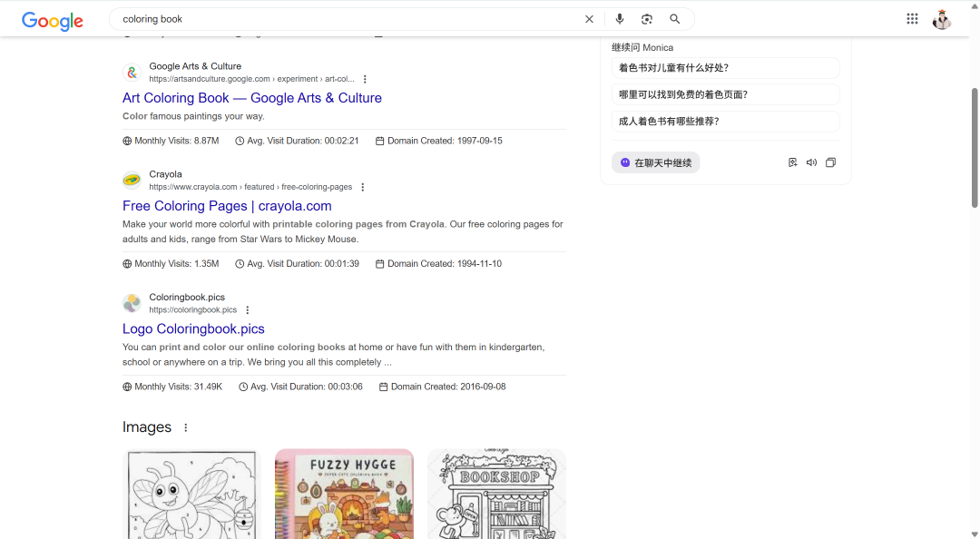Viewport: 980px width, 539px height.
Task: Click the 继续问 Monica label
Action: point(642,47)
